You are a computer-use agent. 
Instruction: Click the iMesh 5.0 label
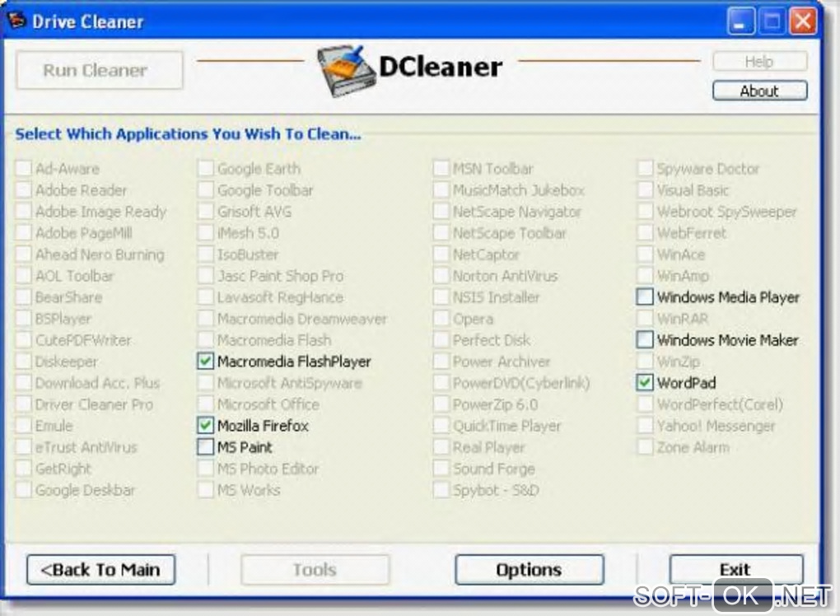248,233
